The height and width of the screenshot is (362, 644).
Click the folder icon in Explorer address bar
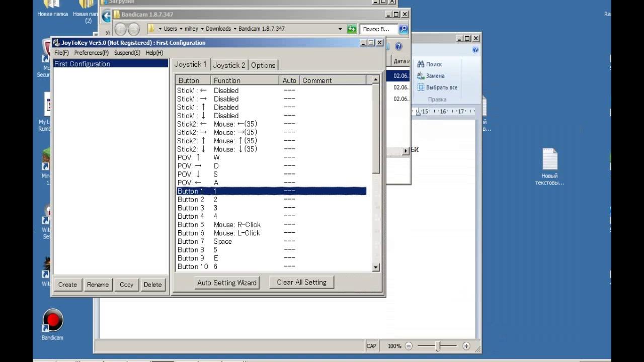click(x=151, y=29)
